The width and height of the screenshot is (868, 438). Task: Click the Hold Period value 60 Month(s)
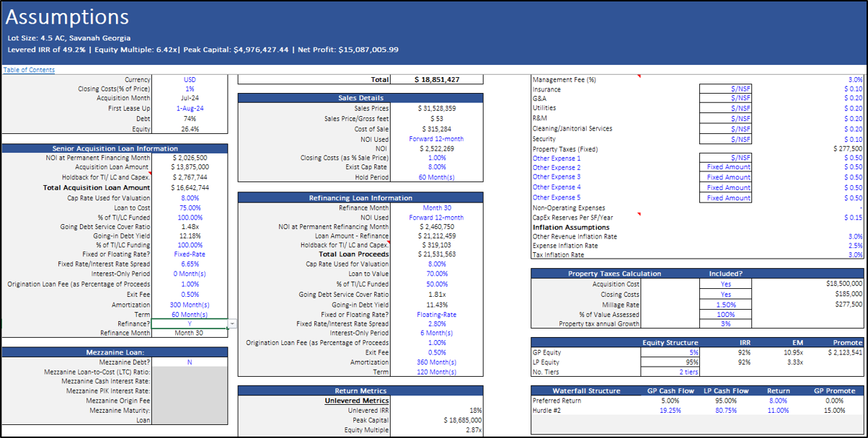point(437,176)
